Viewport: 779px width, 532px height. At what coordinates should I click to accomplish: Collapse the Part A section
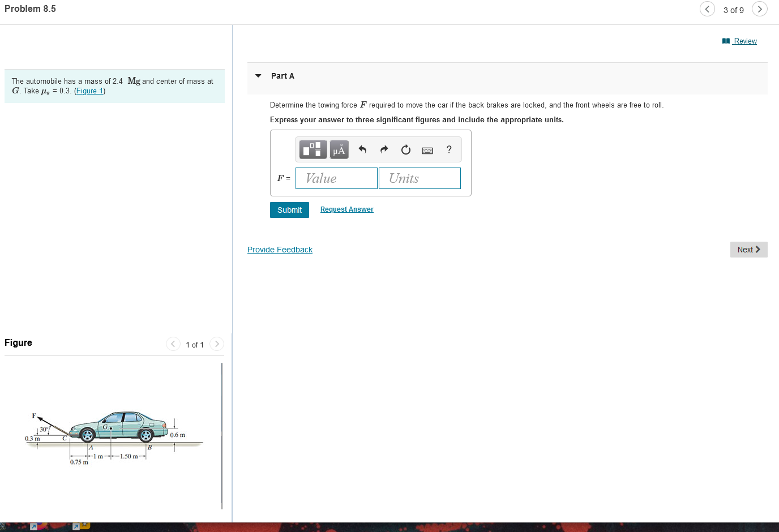coord(258,76)
